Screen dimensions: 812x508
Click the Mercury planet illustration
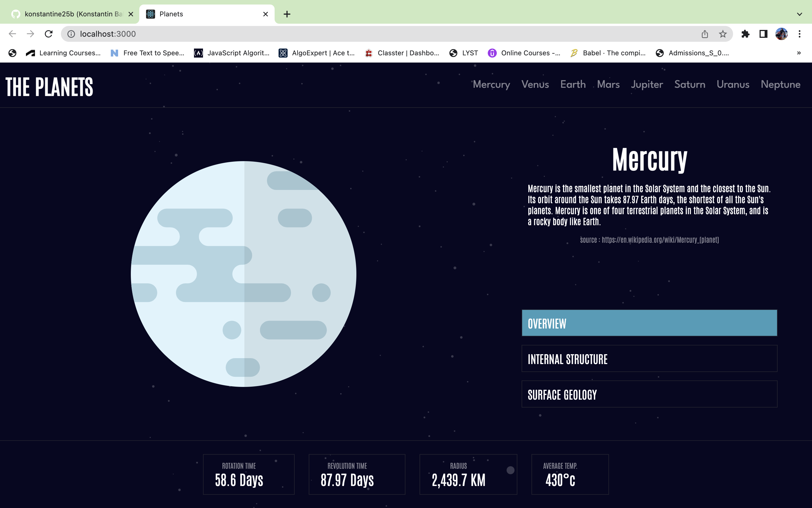coord(244,274)
